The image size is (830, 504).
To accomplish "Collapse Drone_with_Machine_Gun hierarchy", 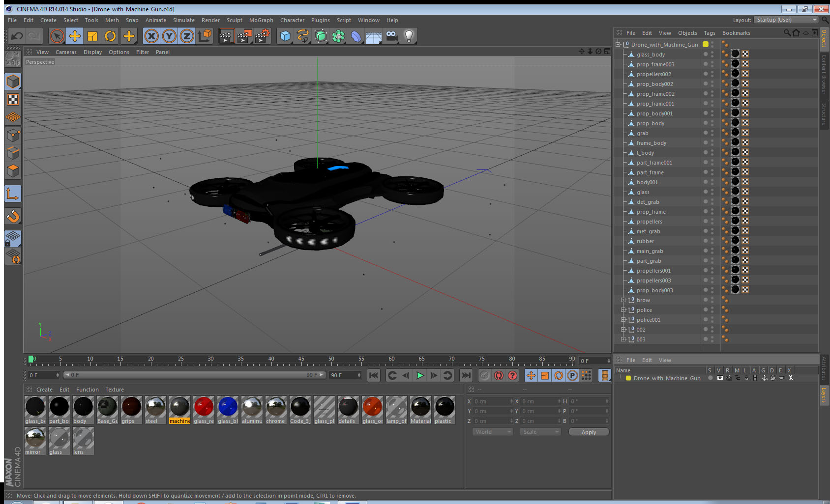I will tap(618, 44).
